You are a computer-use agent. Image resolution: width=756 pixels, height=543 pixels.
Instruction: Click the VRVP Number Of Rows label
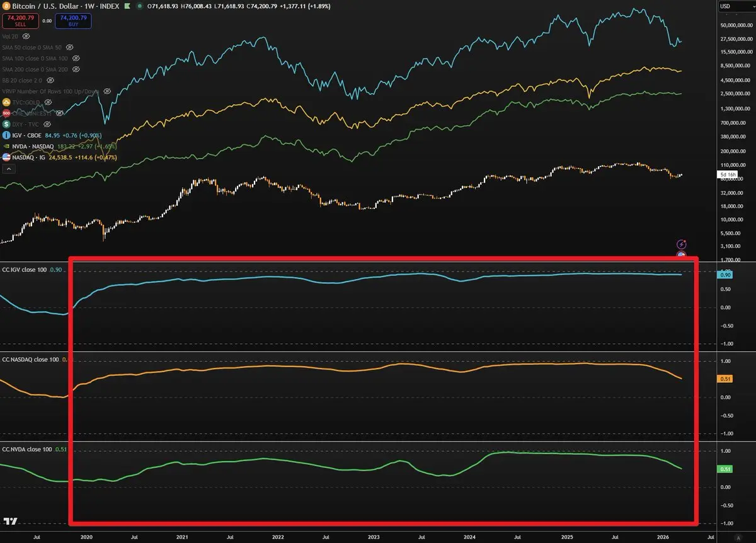pos(50,91)
